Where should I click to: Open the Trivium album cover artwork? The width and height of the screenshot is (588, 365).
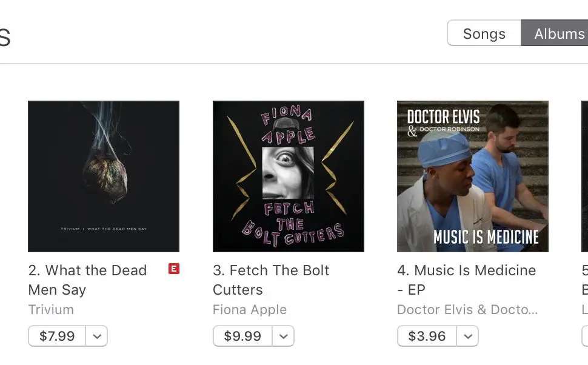pos(104,176)
